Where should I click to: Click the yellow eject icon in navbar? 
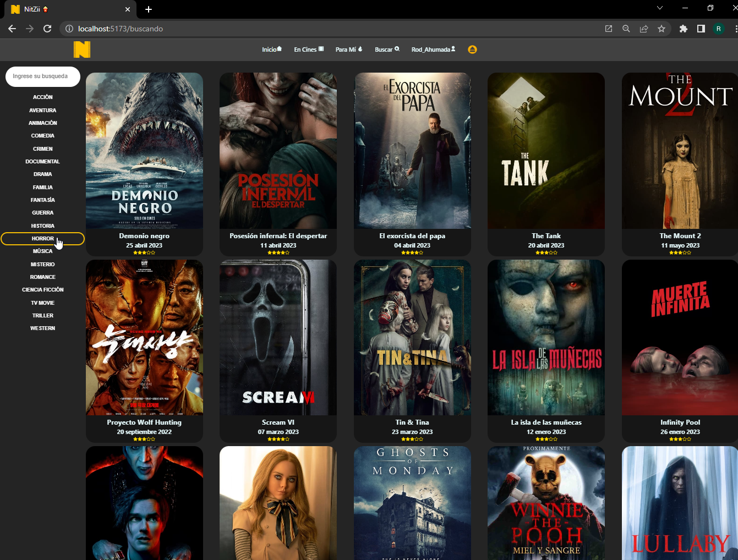472,50
